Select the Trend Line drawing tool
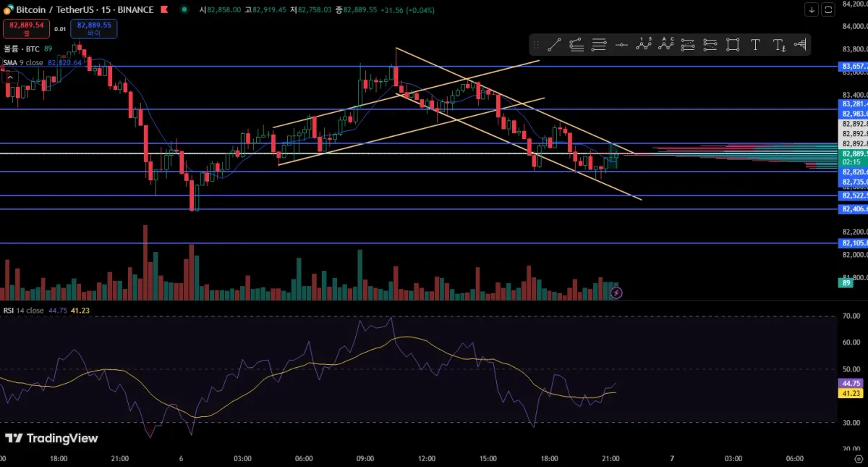Image resolution: width=868 pixels, height=467 pixels. point(554,45)
